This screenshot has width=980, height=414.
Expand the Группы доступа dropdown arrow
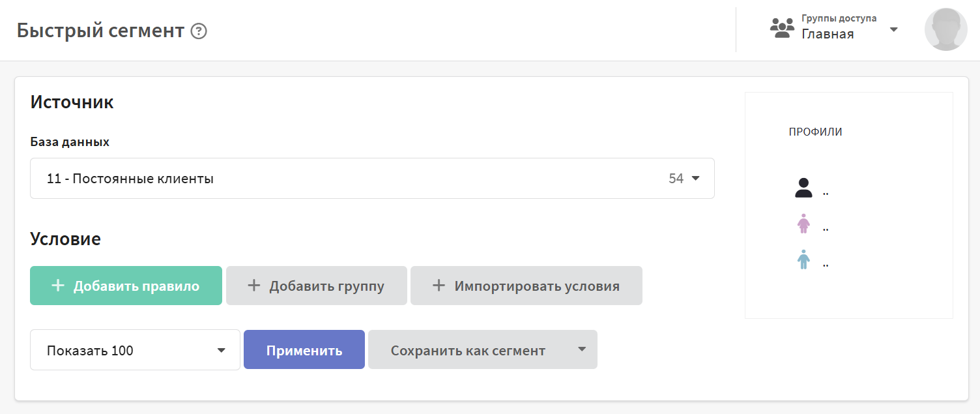coord(894,29)
